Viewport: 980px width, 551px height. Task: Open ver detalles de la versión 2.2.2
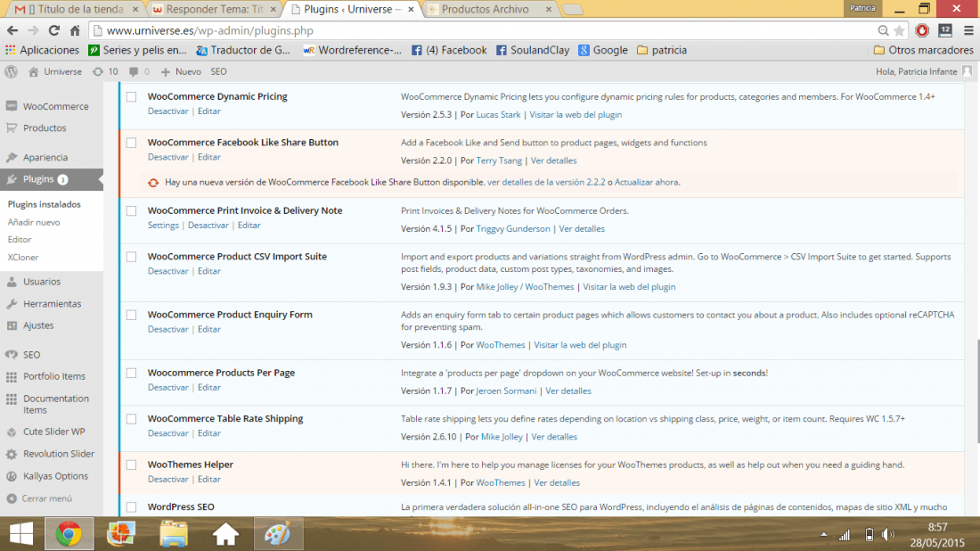[x=546, y=182]
